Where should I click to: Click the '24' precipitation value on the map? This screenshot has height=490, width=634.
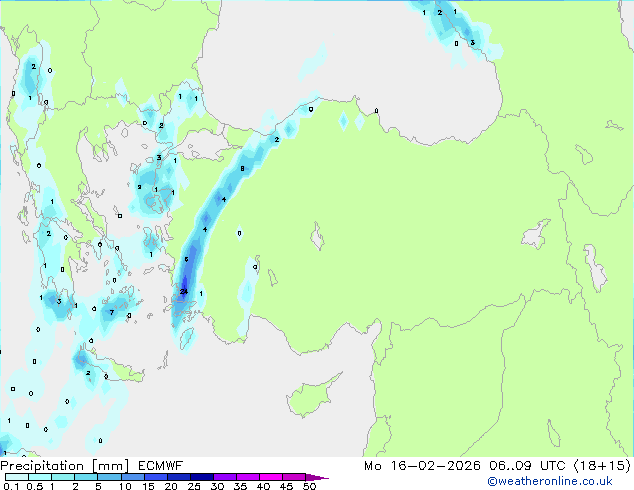[x=184, y=291]
